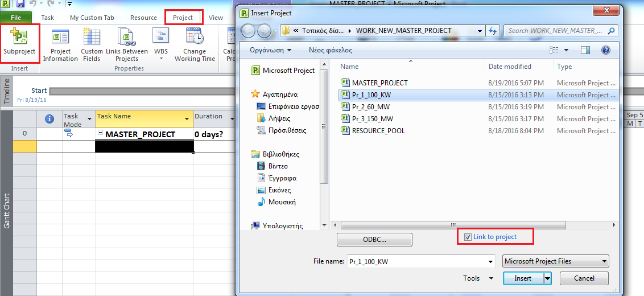Select Αγαπημένα favorites in navigation pane
Screen dimensions: 644x296
point(275,94)
